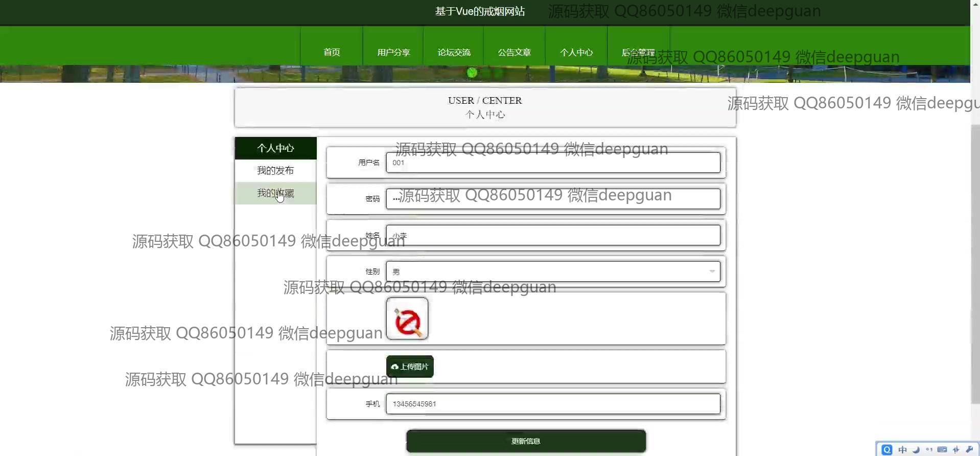Click the moon icon in IME bar

tap(916, 449)
